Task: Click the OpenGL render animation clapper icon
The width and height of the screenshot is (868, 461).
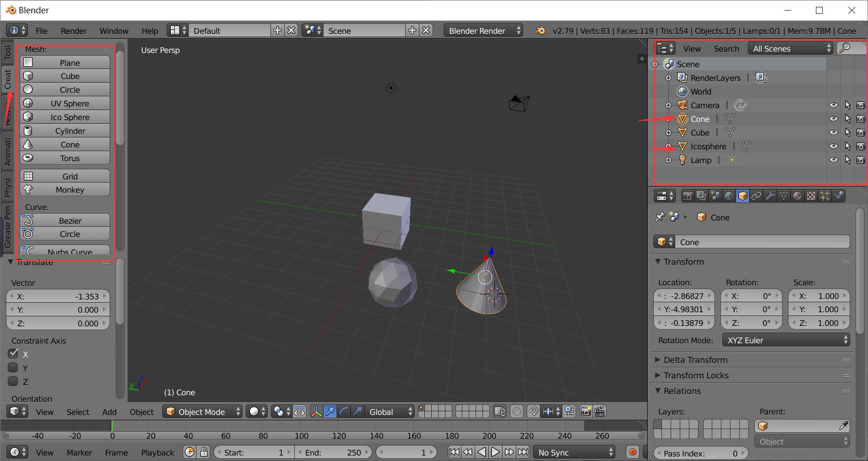Action: [x=599, y=412]
